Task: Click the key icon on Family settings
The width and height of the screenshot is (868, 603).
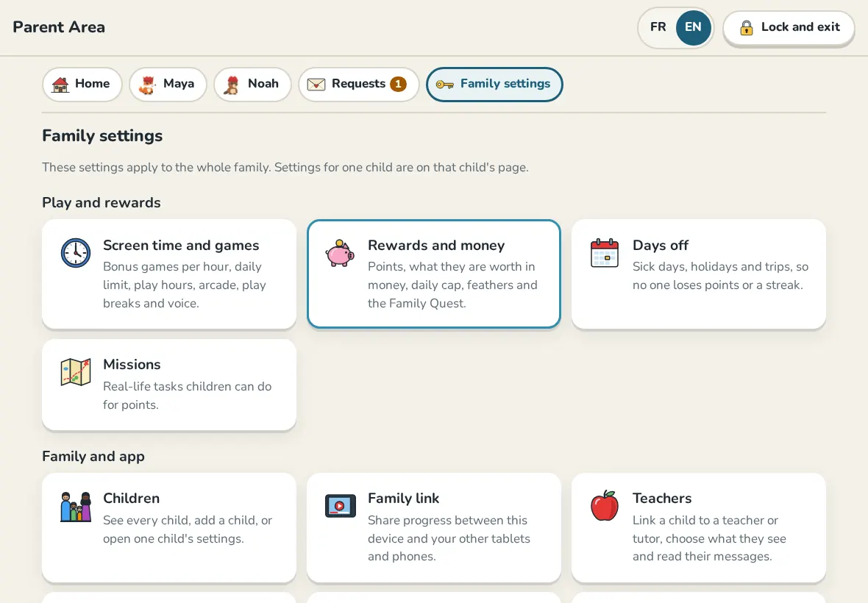Action: tap(444, 84)
